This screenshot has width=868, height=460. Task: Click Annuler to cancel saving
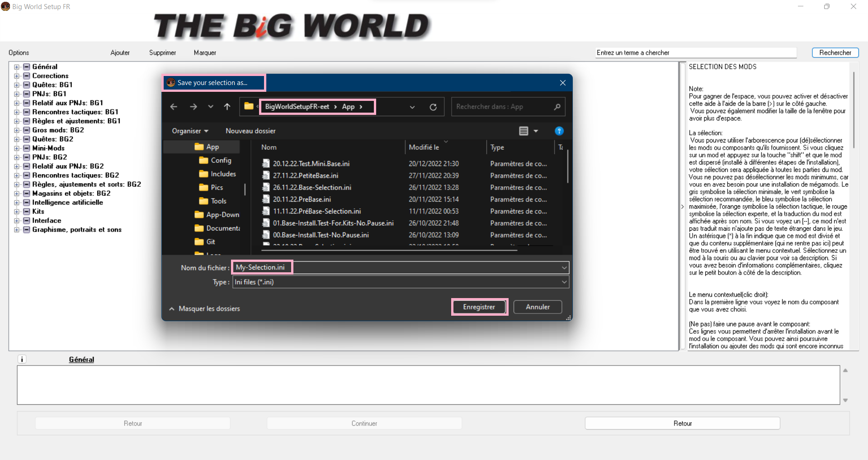click(538, 307)
